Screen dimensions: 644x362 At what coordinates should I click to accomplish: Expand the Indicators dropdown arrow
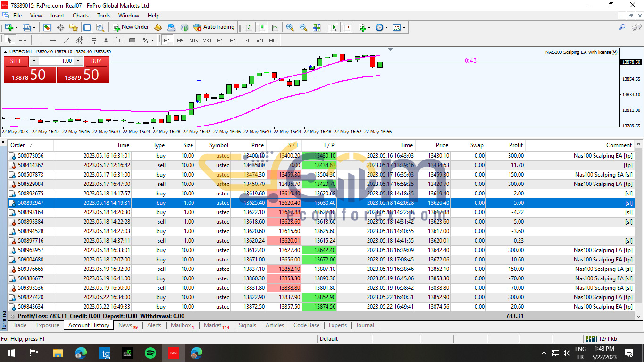click(x=369, y=27)
